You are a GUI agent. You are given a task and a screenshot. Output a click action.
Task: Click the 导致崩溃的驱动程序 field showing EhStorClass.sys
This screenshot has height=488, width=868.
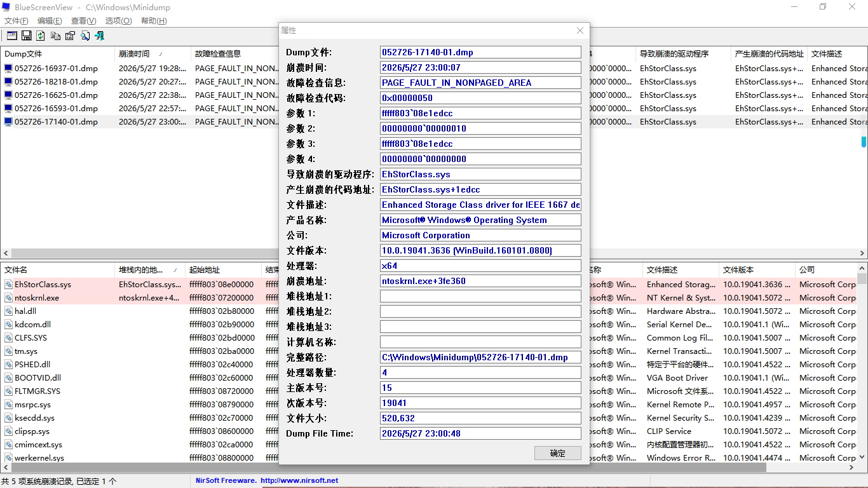click(480, 174)
